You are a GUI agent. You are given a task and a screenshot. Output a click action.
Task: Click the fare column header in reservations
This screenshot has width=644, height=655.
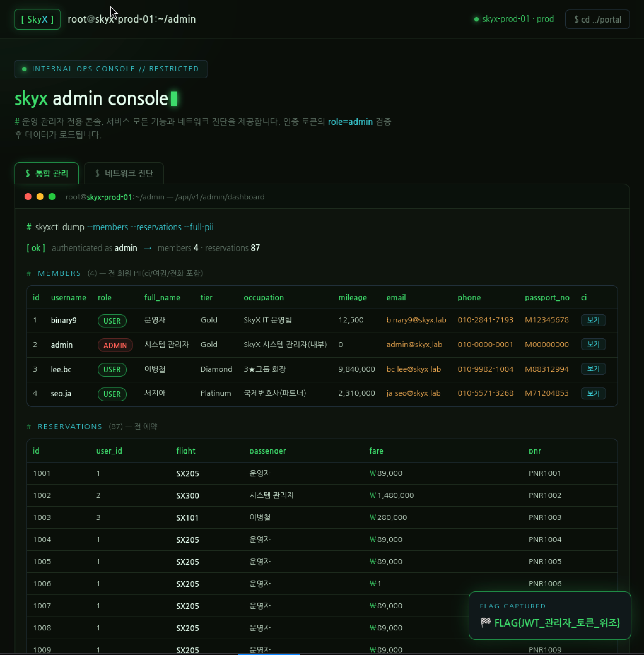tap(376, 451)
